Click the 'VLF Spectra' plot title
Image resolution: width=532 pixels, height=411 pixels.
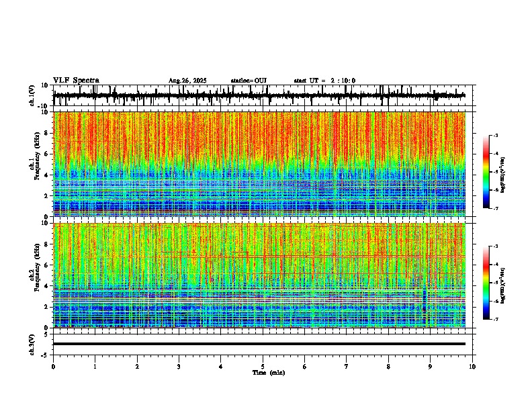point(76,81)
